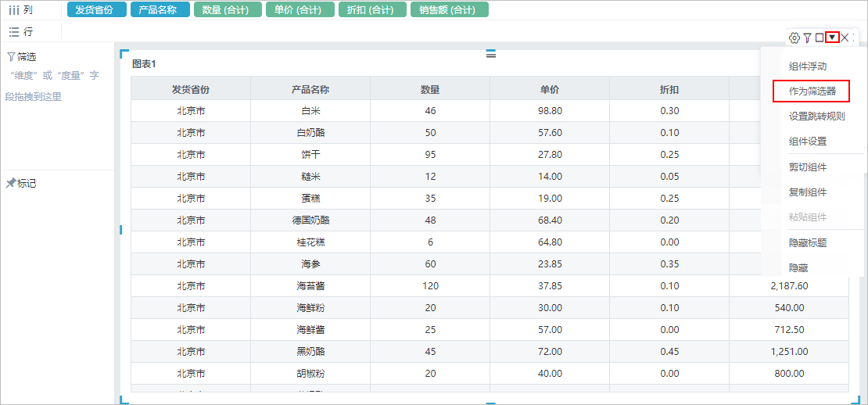Click the sales value 1,251.00

(x=789, y=351)
